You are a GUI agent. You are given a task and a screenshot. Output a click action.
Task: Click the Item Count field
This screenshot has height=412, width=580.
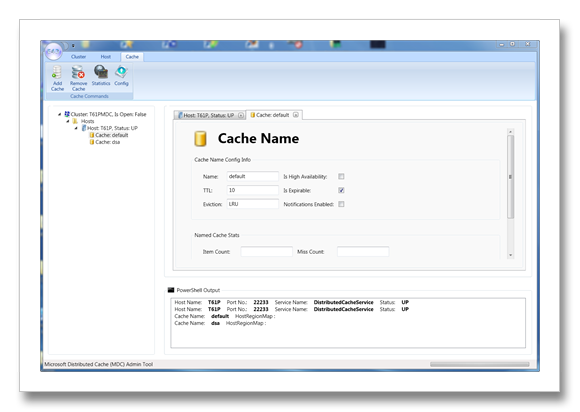266,252
